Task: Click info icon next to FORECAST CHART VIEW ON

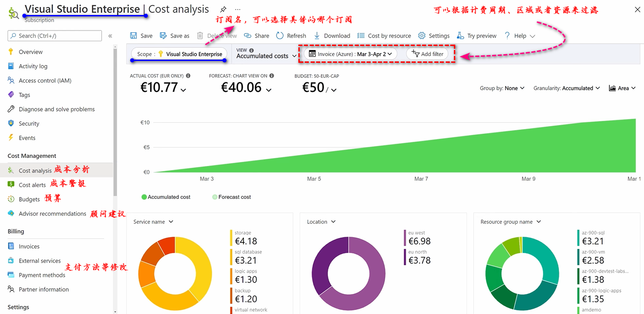Action: 272,76
